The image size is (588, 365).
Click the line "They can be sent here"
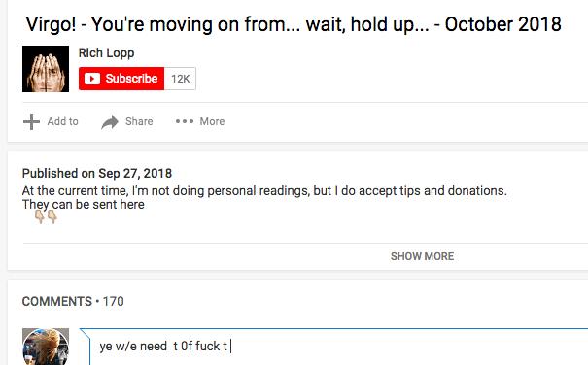point(84,205)
